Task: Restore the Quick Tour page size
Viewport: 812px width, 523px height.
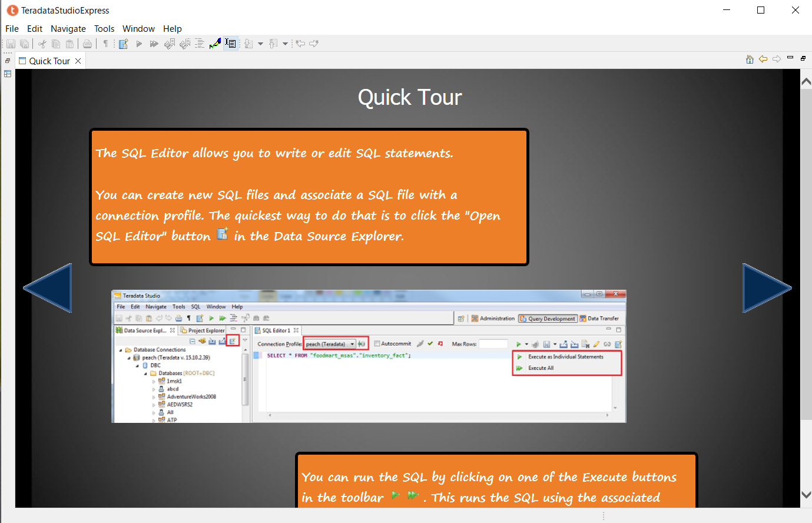Action: point(803,59)
